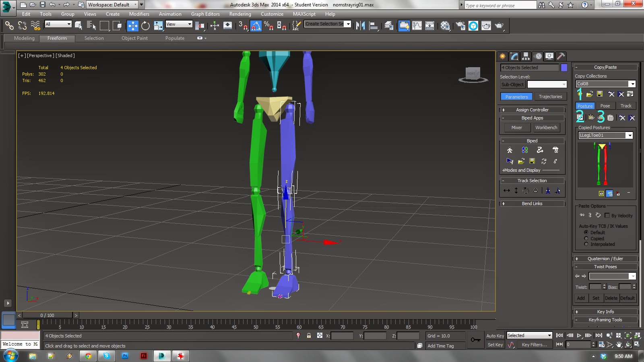Open the Render Setup teapot icon
Image resolution: width=644 pixels, height=362 pixels.
[x=460, y=26]
